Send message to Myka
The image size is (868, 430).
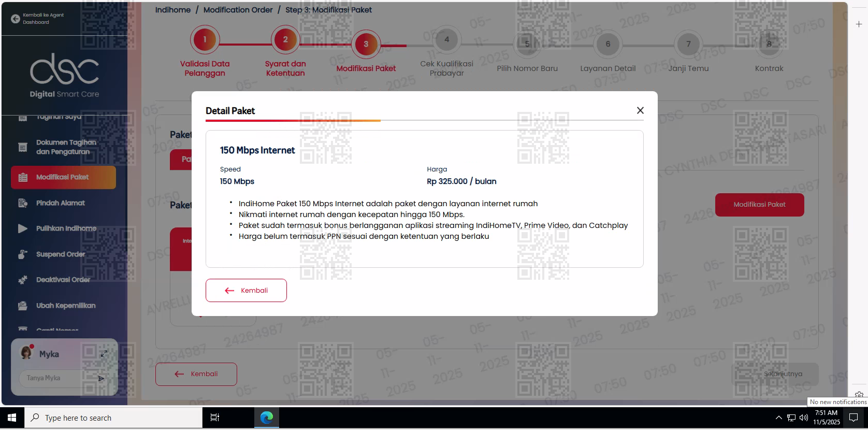[102, 378]
